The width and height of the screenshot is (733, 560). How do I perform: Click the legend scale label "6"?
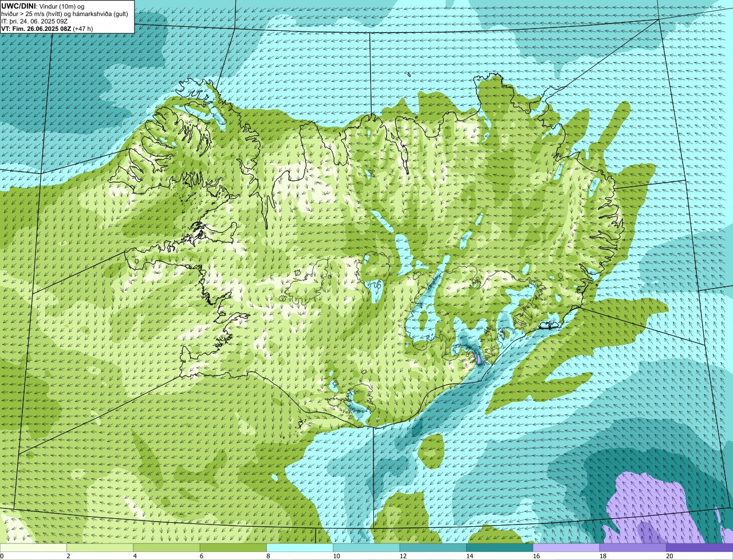coord(201,556)
